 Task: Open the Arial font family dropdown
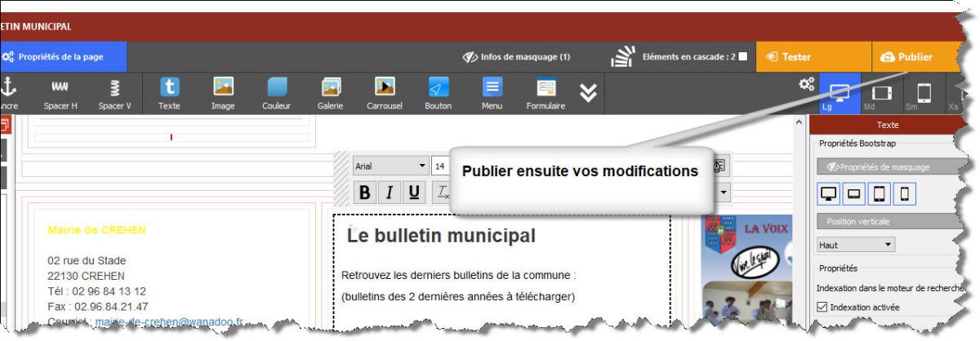click(391, 166)
